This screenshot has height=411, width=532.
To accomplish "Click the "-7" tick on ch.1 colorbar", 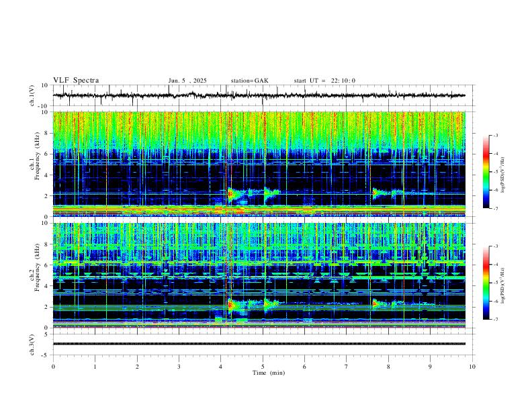I will coord(495,208).
